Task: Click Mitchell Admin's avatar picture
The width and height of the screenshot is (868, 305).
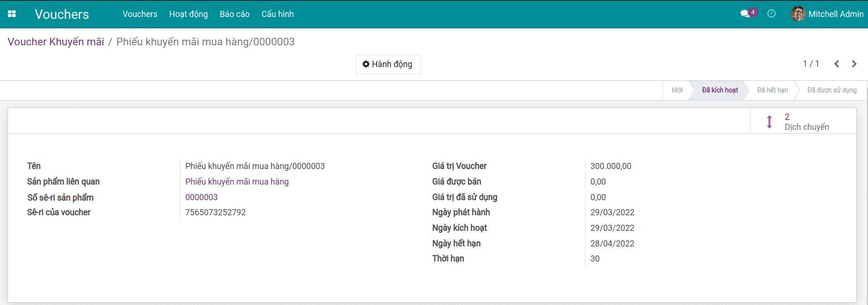Action: [798, 14]
